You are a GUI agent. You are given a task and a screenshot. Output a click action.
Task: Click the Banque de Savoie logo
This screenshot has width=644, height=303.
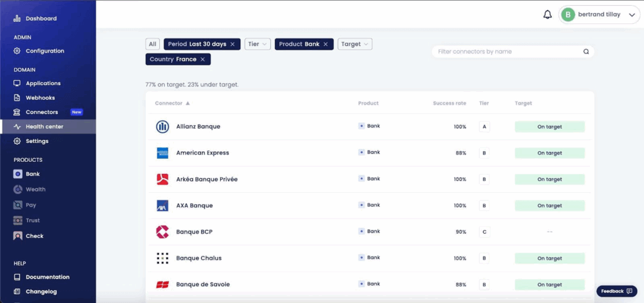click(x=162, y=285)
